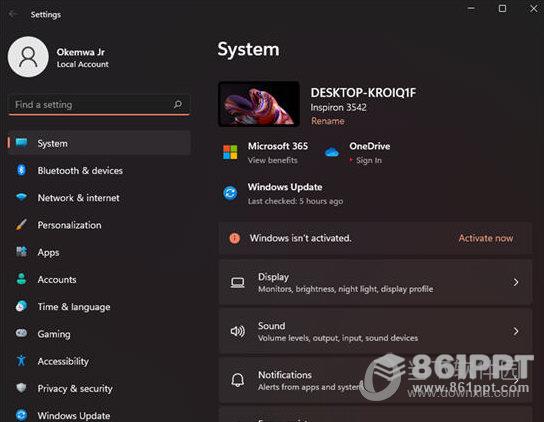This screenshot has height=422, width=544.
Task: Open Bluetooth & devices settings
Action: pos(99,170)
